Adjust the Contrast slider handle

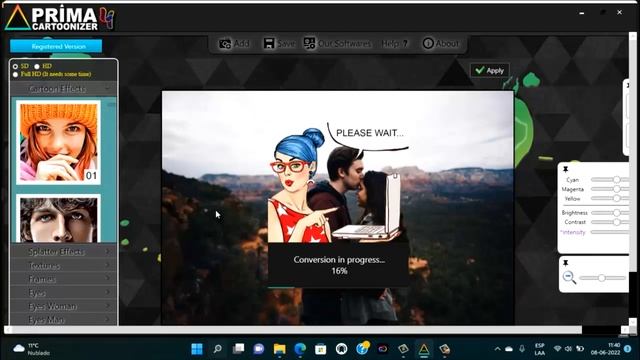[617, 222]
